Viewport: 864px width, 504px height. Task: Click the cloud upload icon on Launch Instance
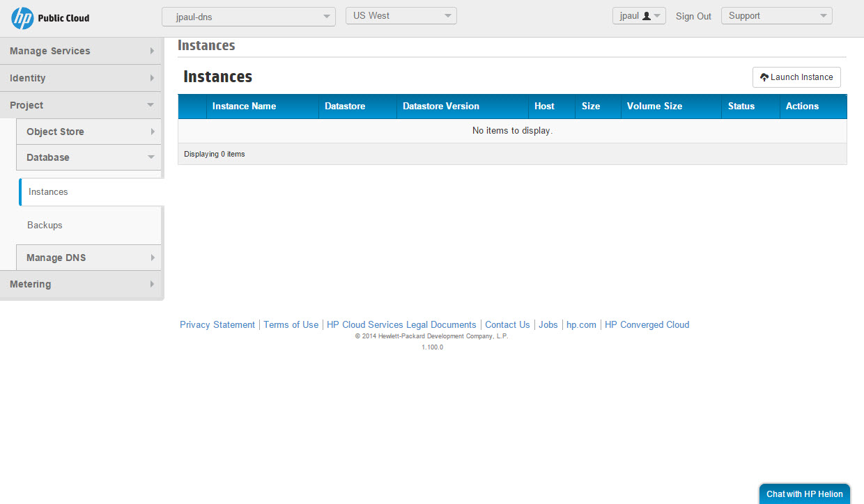[x=764, y=77]
